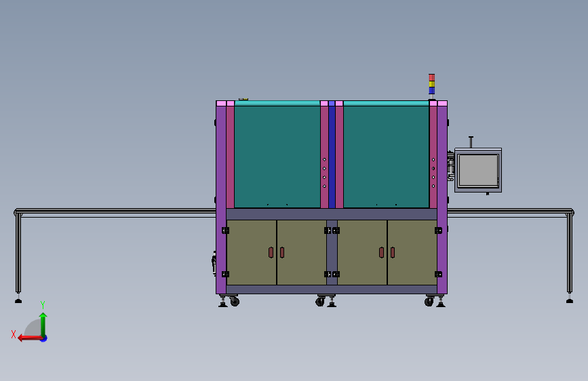The image size is (588, 381).
Task: Select the left cyan top cover strip
Action: (277, 103)
